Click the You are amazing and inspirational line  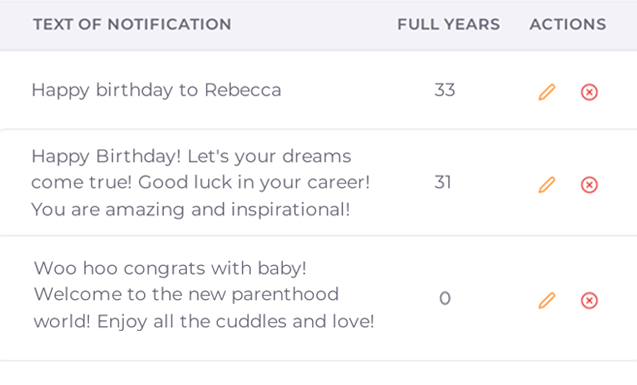191,210
